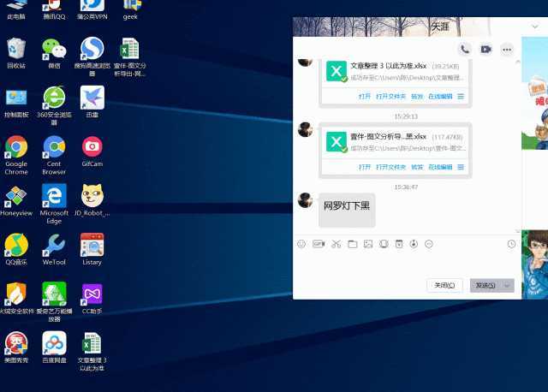
Task: Select the 美图秀秀 desktop icon
Action: [16, 347]
